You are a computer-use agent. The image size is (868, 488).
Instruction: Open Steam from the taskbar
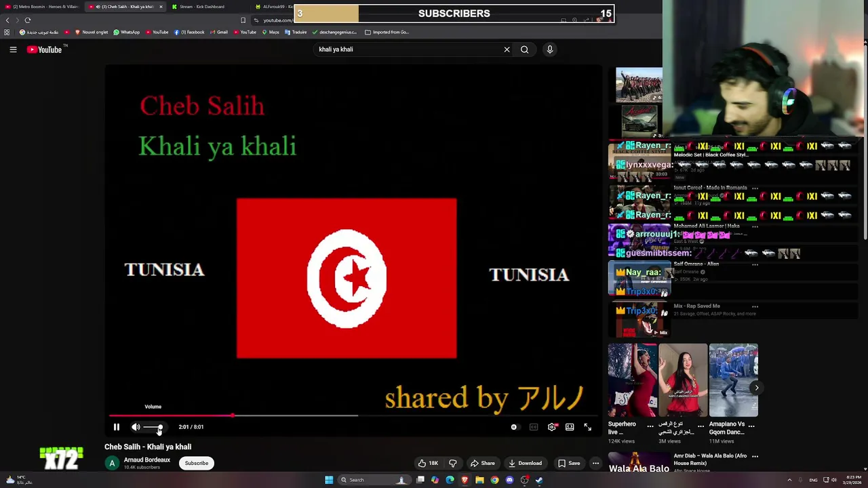[x=539, y=480]
